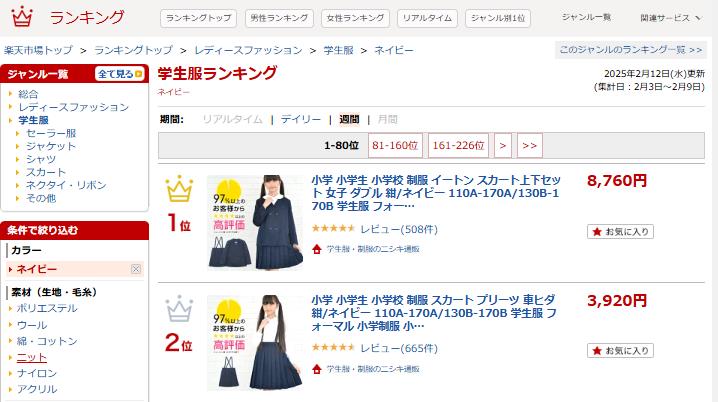The width and height of the screenshot is (718, 402).
Task: Open the 男性ランキング tab
Action: click(279, 18)
